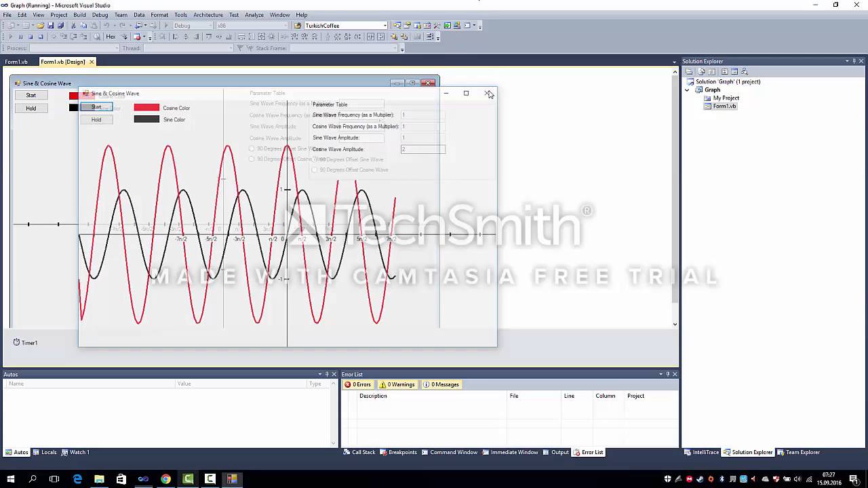Open Error List window position menu arrow
Viewport: 868px width, 488px height.
point(659,374)
